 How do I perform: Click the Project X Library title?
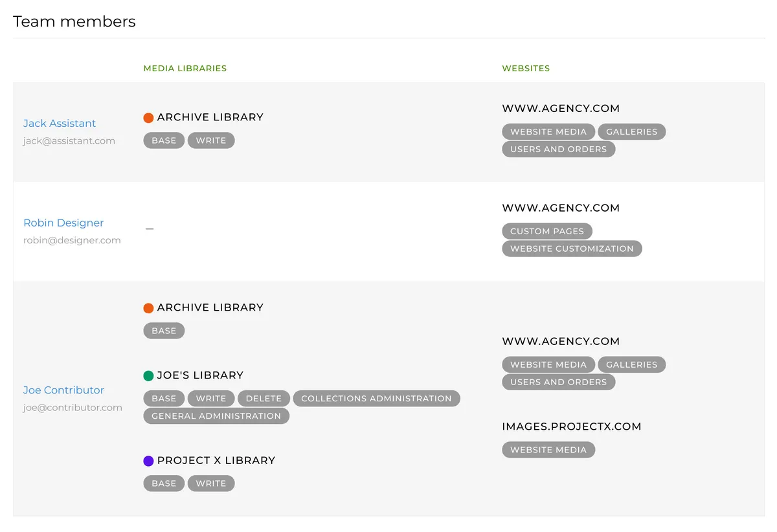click(216, 461)
